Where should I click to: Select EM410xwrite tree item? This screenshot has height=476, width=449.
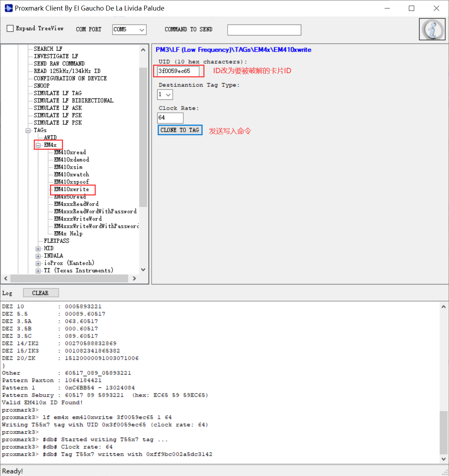(71, 189)
